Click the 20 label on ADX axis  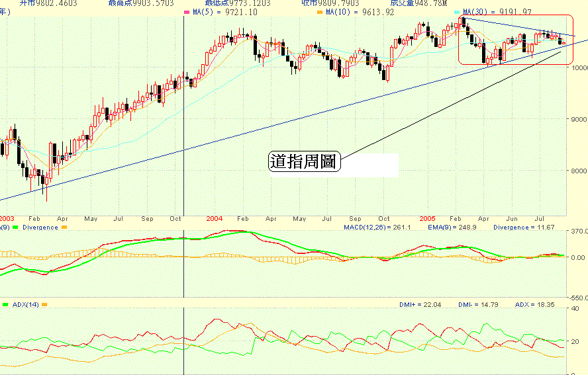[575, 342]
